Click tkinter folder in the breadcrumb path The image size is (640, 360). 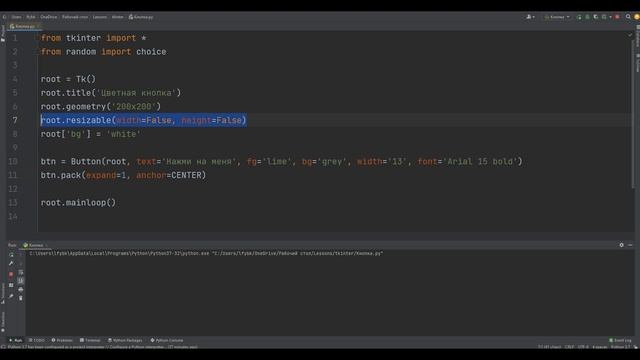pos(118,17)
